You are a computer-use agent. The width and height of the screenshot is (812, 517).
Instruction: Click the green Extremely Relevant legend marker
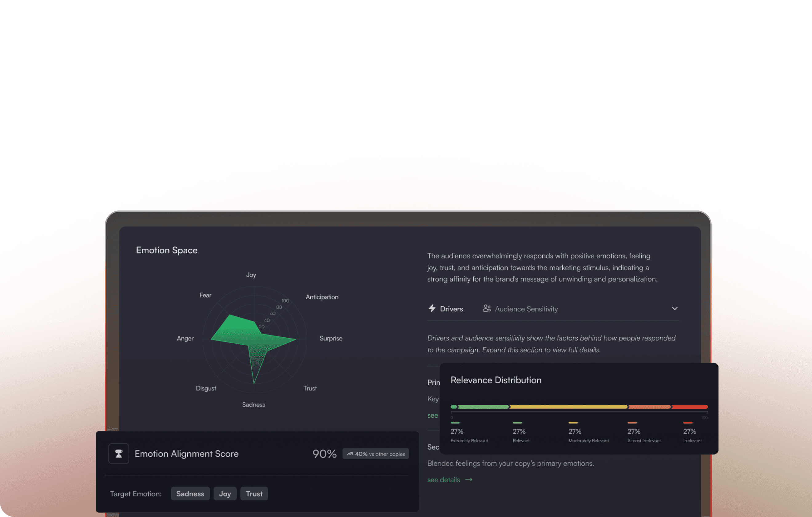(x=455, y=423)
